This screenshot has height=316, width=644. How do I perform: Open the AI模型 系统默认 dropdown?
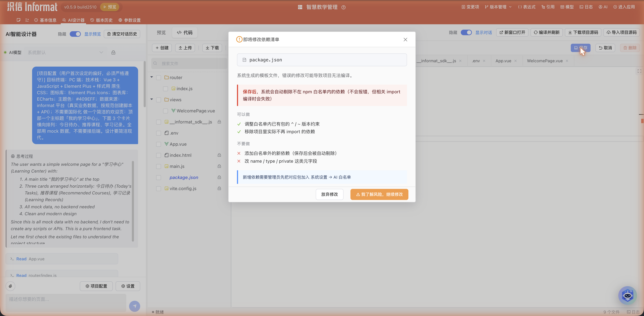(x=66, y=53)
